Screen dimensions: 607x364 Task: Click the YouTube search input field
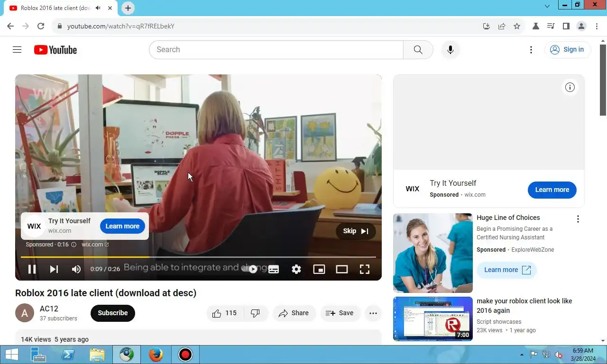276,50
